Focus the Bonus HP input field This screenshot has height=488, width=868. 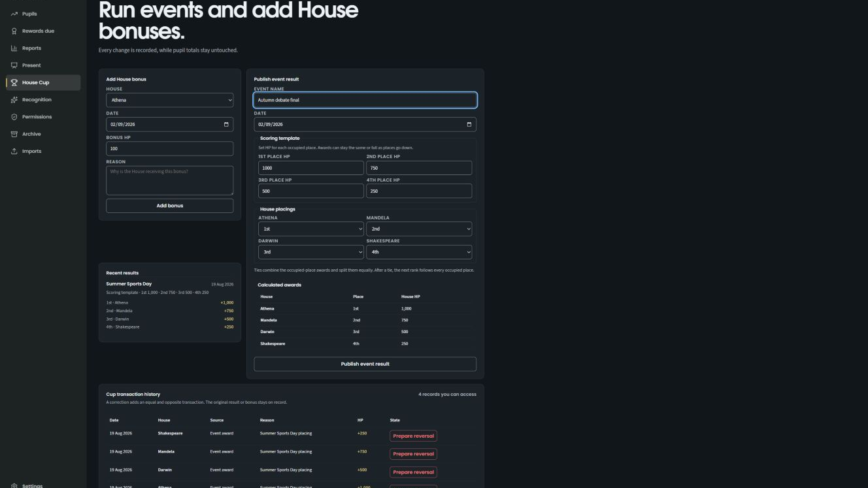click(x=169, y=148)
